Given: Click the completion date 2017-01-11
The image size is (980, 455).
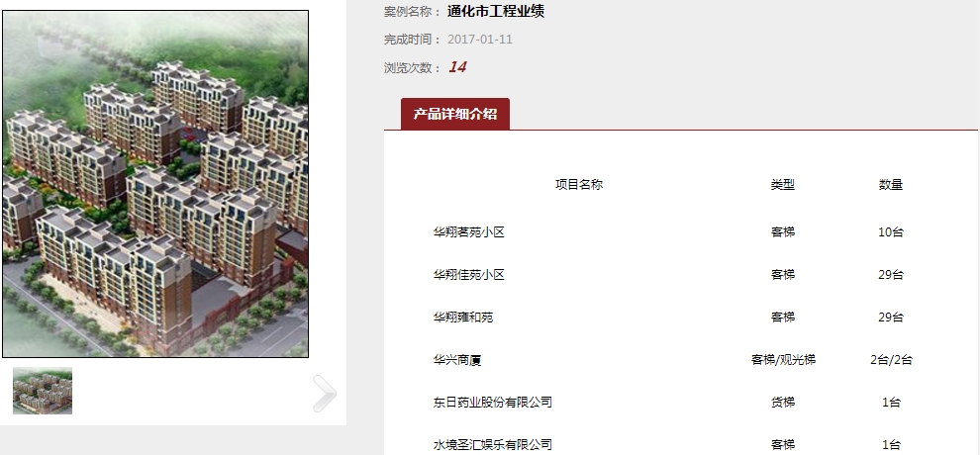Looking at the screenshot, I should tap(480, 40).
